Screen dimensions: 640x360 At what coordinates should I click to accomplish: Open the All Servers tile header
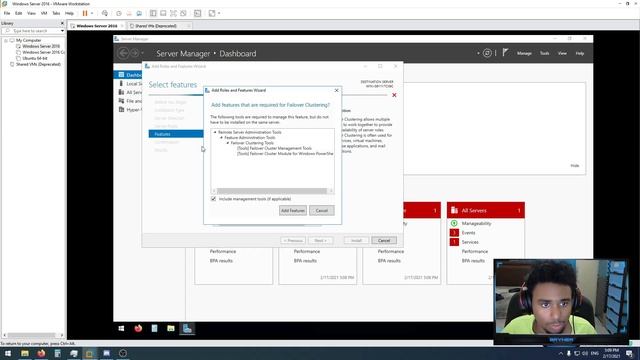[486, 210]
